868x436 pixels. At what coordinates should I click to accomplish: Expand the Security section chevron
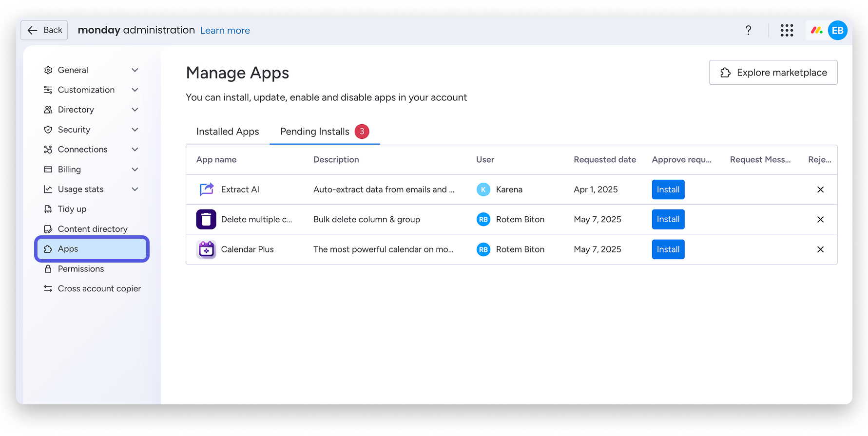[135, 130]
